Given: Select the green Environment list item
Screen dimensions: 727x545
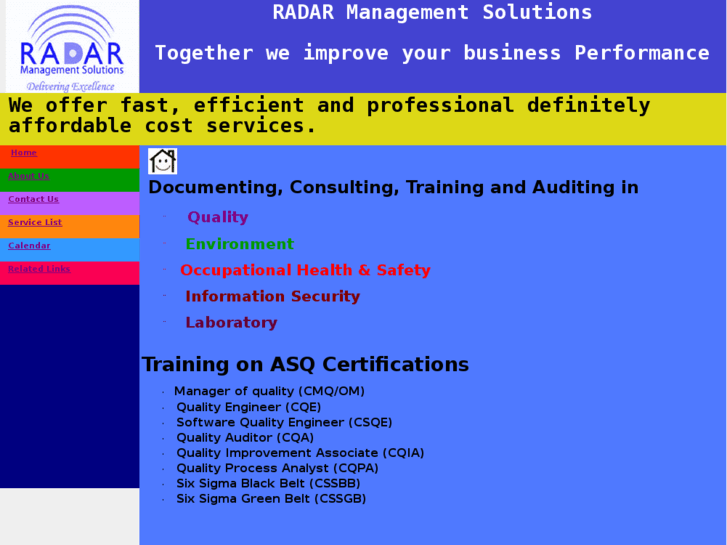Looking at the screenshot, I should pyautogui.click(x=240, y=244).
